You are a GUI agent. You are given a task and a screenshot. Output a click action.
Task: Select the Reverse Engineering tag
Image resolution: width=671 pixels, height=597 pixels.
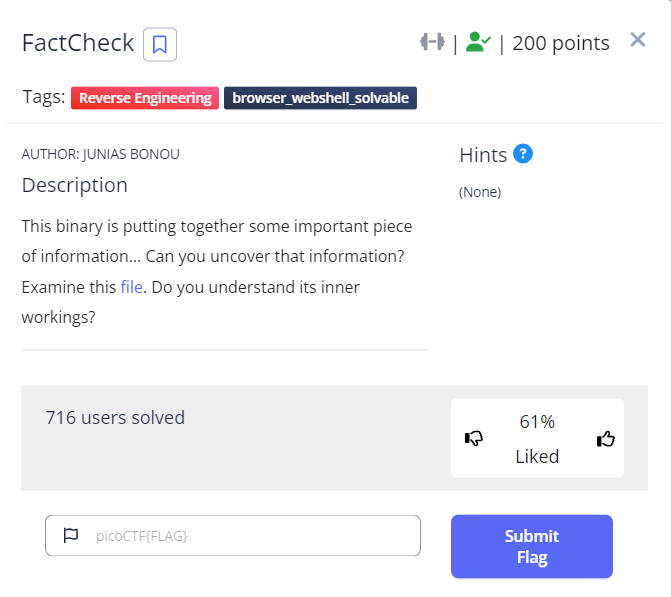tap(145, 98)
